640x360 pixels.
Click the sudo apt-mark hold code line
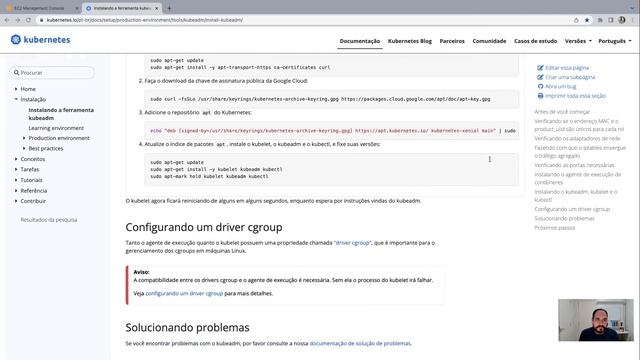pos(209,177)
